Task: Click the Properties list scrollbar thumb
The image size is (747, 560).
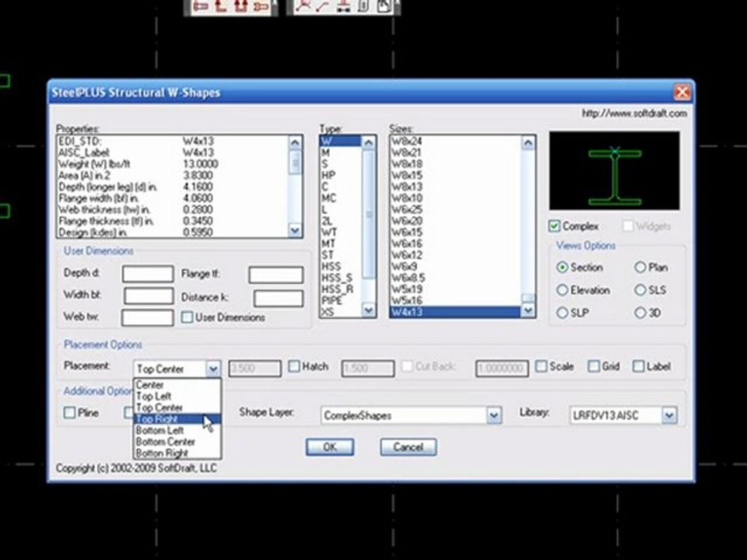Action: [x=295, y=163]
